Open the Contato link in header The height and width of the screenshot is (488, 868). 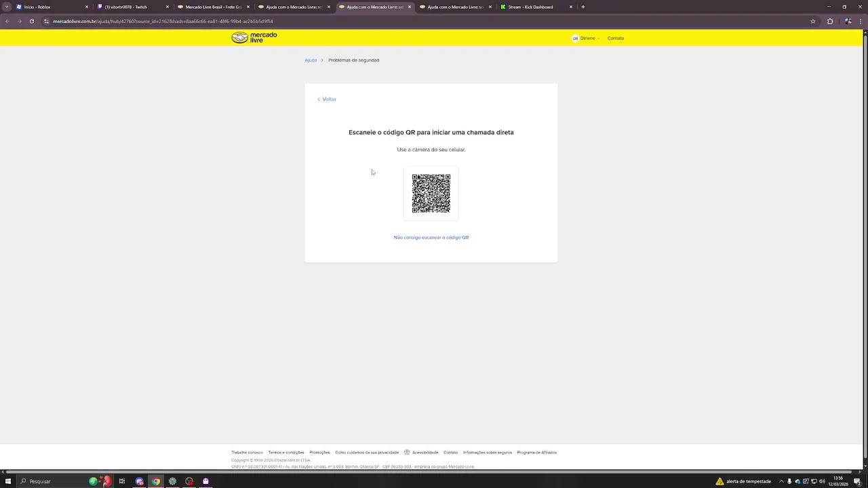[616, 38]
